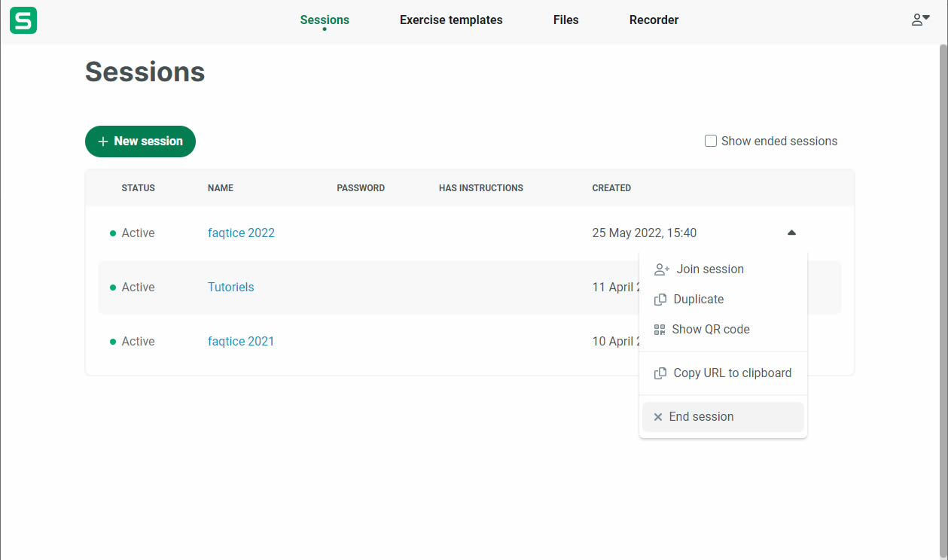Go to the Recorder tab
The height and width of the screenshot is (560, 948).
[x=654, y=20]
